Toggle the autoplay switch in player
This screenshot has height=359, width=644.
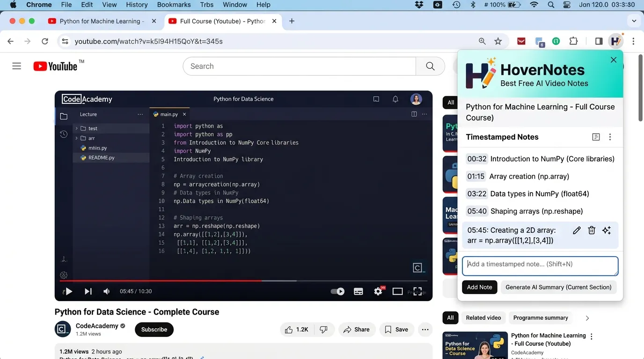(x=337, y=291)
